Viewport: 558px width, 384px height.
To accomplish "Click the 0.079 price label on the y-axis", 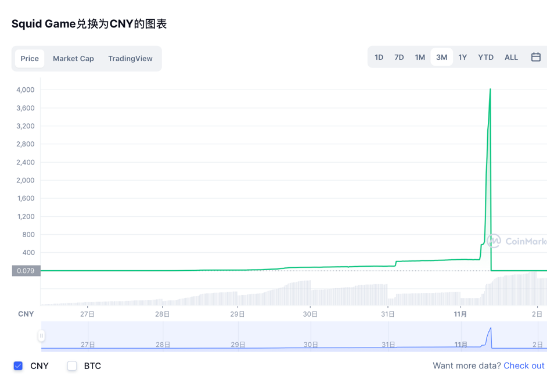I will [x=26, y=270].
